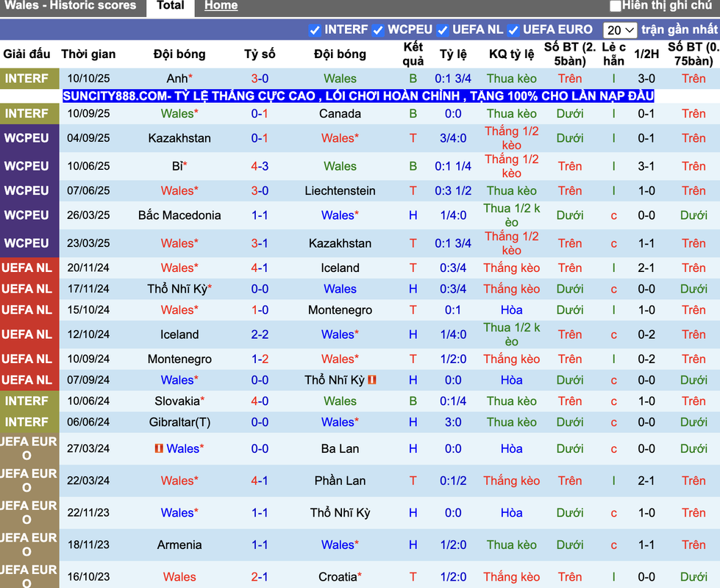Select Liechtenstein team name

click(340, 191)
